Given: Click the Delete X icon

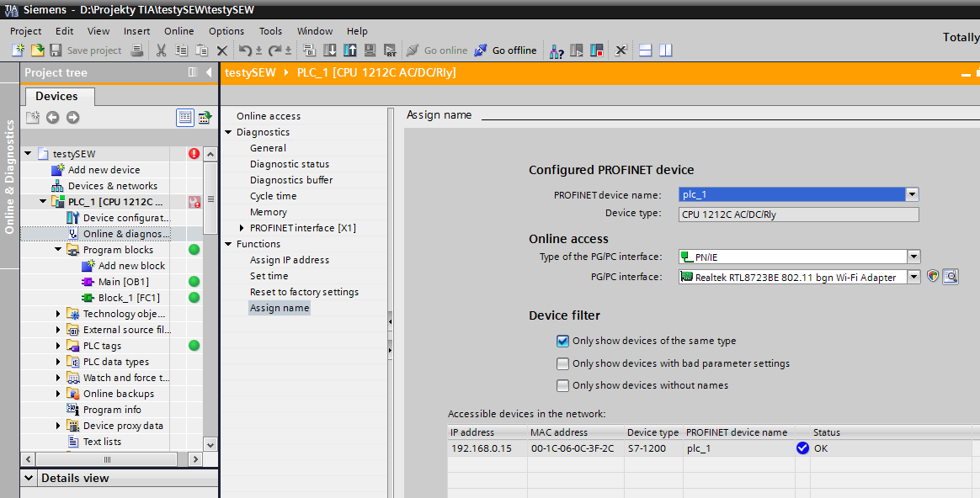Looking at the screenshot, I should 222,50.
